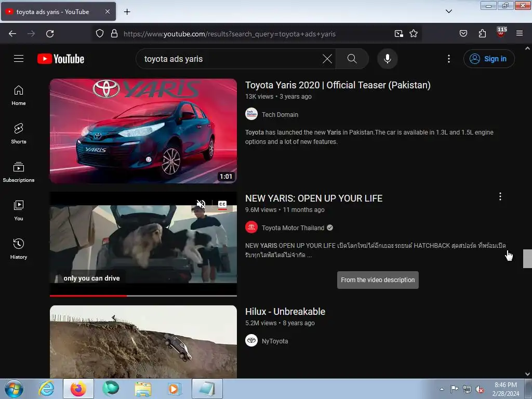The height and width of the screenshot is (399, 532).
Task: Click the NyToyota channel avatar
Action: click(x=251, y=340)
